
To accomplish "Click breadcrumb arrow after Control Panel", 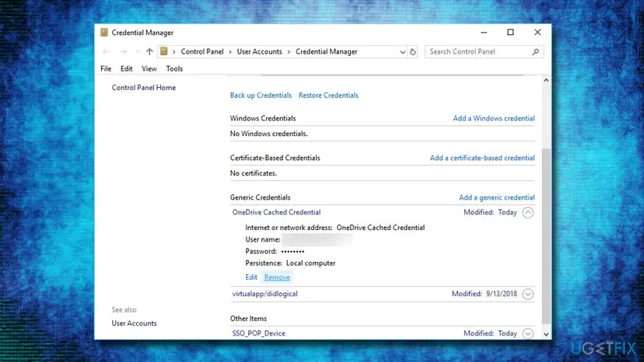I will (230, 52).
